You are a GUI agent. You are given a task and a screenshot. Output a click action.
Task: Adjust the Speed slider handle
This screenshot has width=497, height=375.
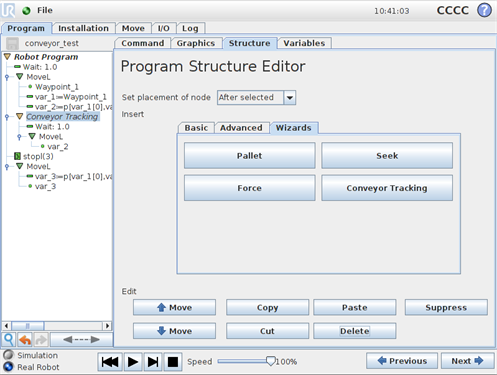[x=271, y=361]
